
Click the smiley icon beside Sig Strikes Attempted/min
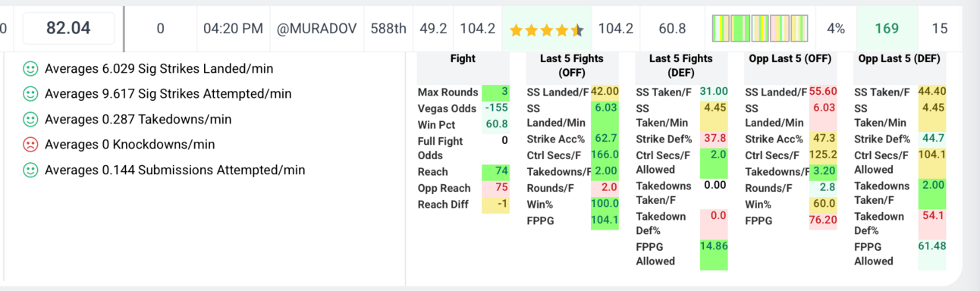tap(30, 94)
